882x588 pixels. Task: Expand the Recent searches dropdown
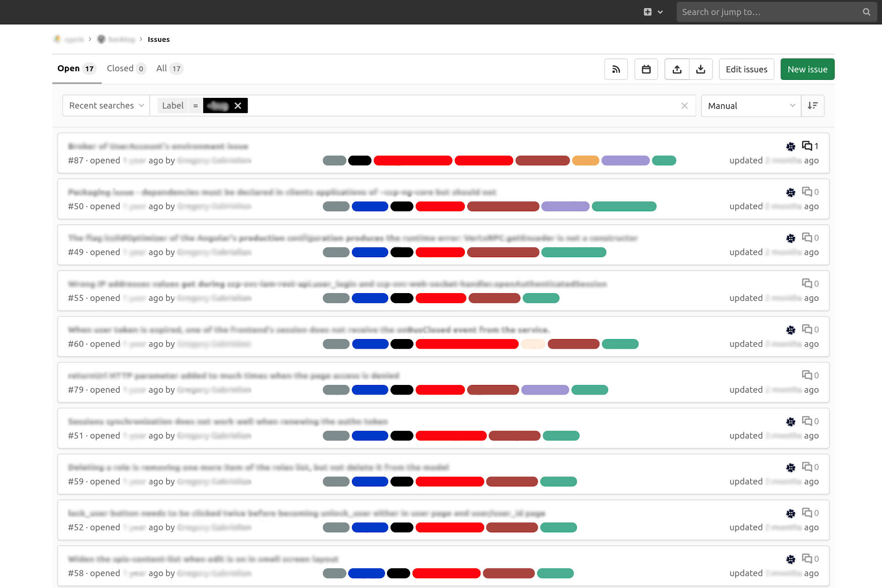tap(106, 105)
